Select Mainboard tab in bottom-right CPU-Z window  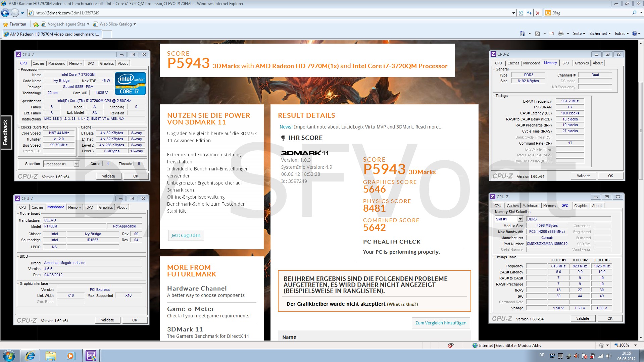(531, 206)
